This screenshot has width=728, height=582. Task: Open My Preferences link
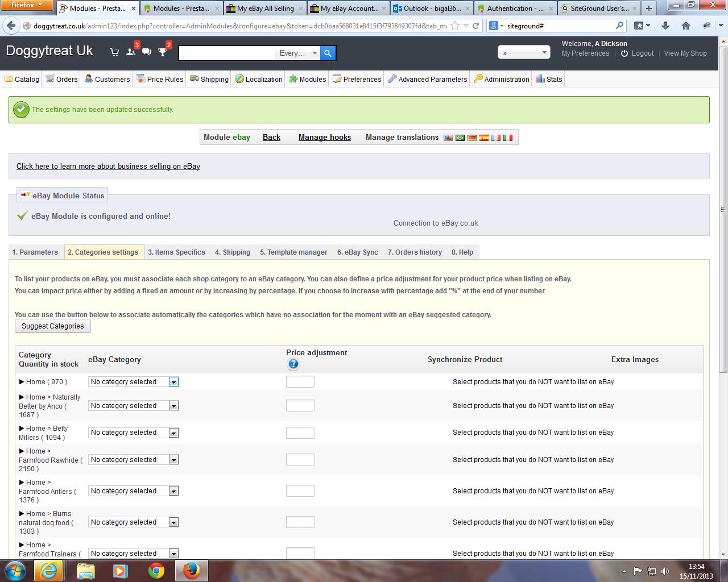tap(585, 53)
